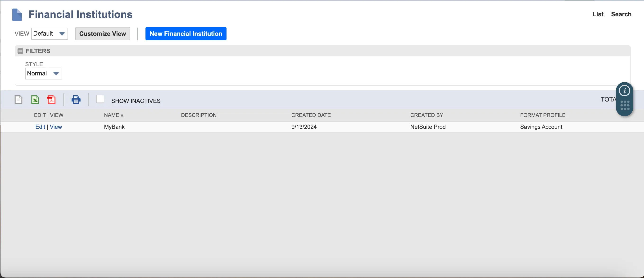Click the NAME sort arrow indicator
The image size is (644, 278).
click(122, 115)
